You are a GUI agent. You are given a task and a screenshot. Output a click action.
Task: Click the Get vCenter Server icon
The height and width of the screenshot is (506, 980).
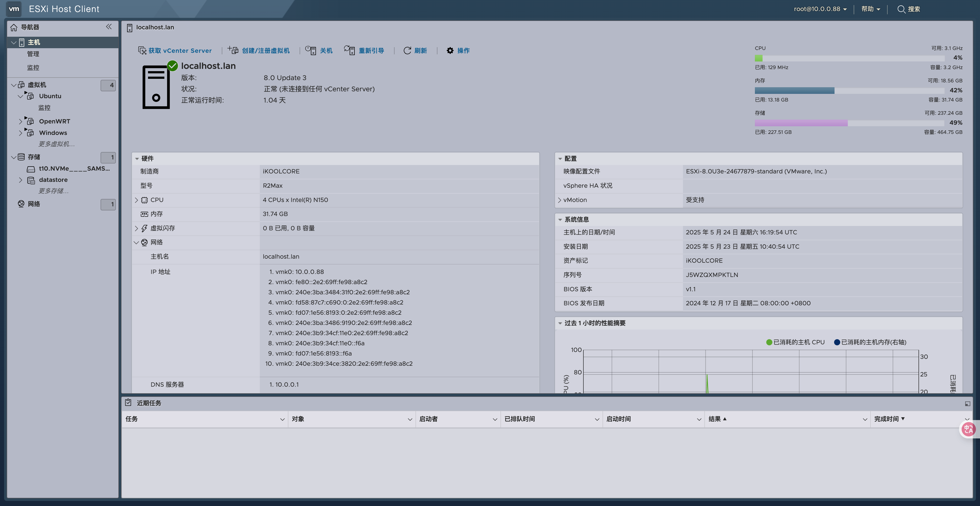coord(142,50)
